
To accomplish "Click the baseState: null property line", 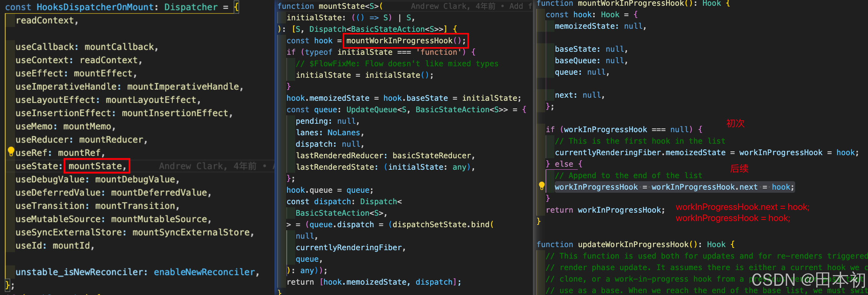I will pyautogui.click(x=591, y=49).
